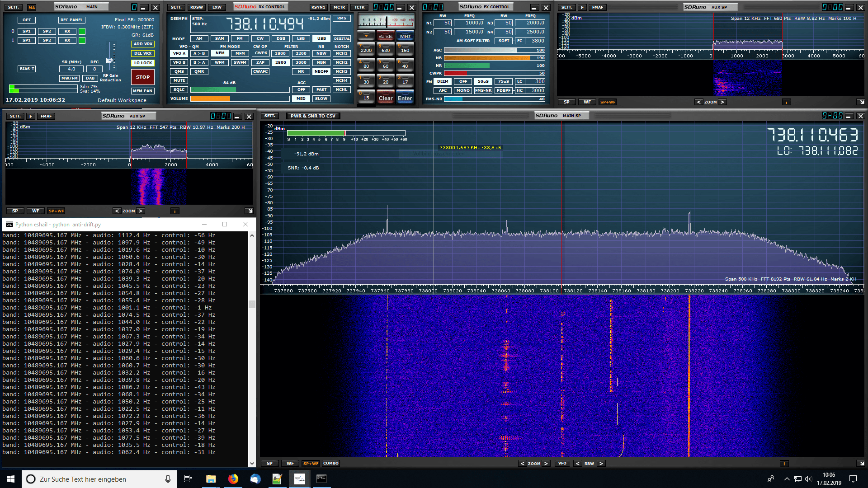
Task: Switch AUX SP to WF view
Action: (x=35, y=211)
